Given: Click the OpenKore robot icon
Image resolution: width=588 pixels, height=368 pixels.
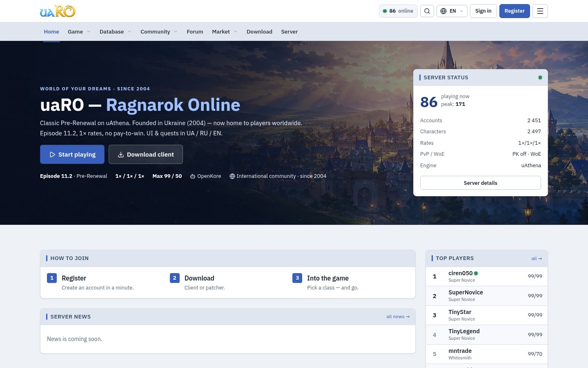Looking at the screenshot, I should (x=193, y=176).
